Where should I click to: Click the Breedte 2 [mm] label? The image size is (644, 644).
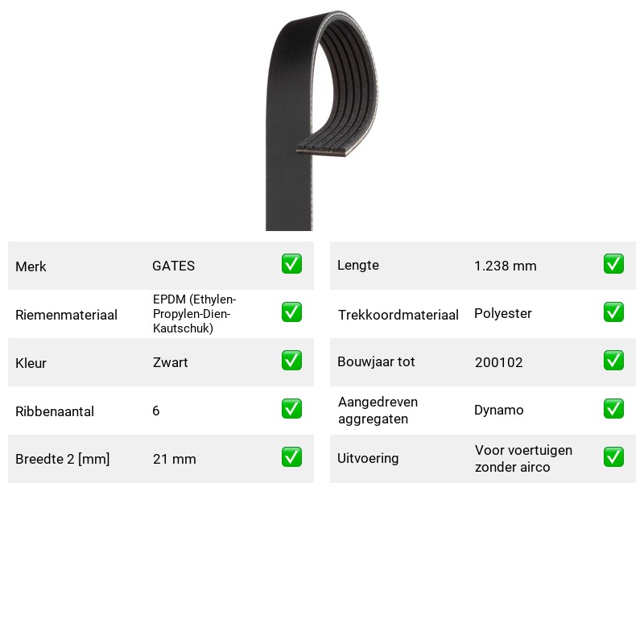pos(63,459)
